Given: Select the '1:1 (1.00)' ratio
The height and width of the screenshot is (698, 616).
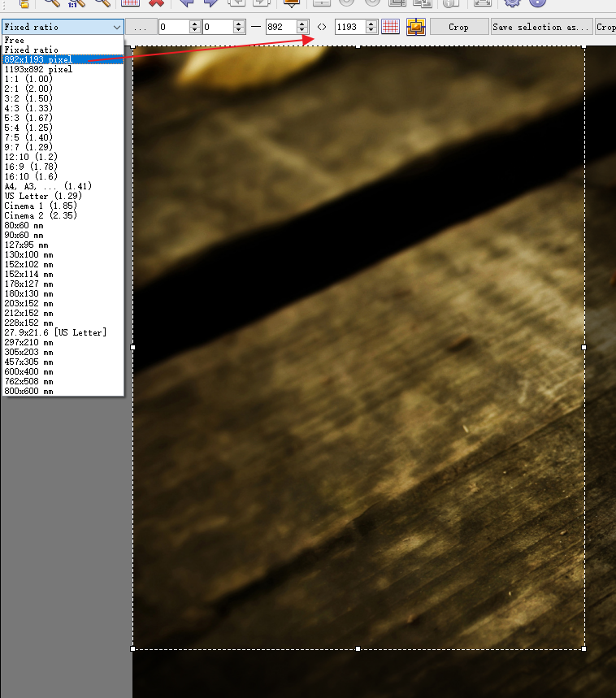Looking at the screenshot, I should coord(63,80).
